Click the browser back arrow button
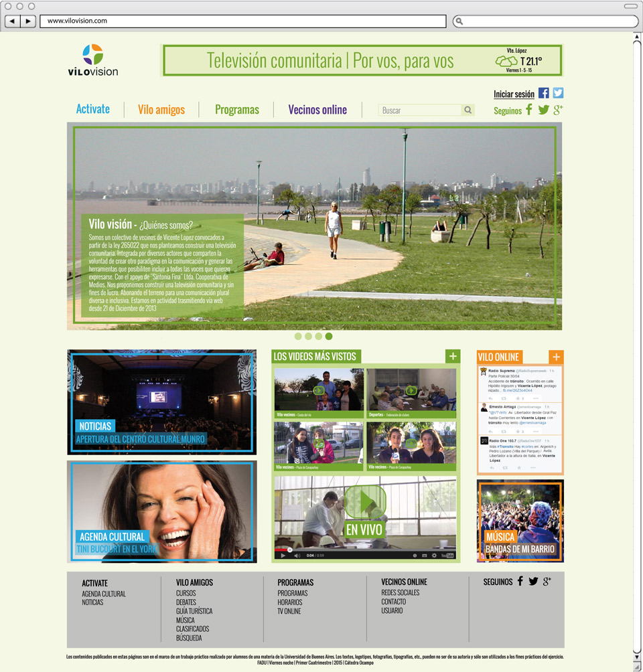The width and height of the screenshot is (643, 672). (12, 21)
